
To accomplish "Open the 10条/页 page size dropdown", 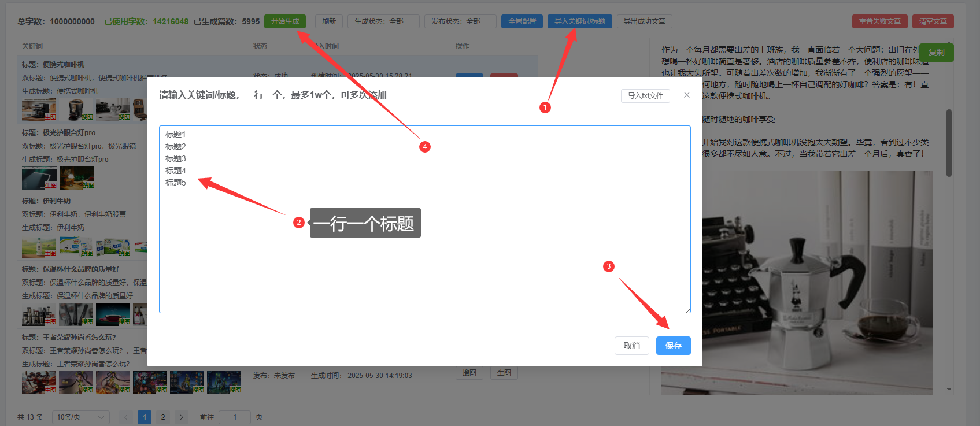I will pos(81,417).
